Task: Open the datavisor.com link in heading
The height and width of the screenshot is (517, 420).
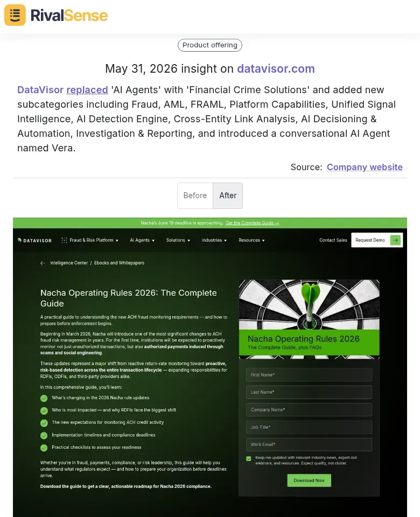Action: pos(276,68)
